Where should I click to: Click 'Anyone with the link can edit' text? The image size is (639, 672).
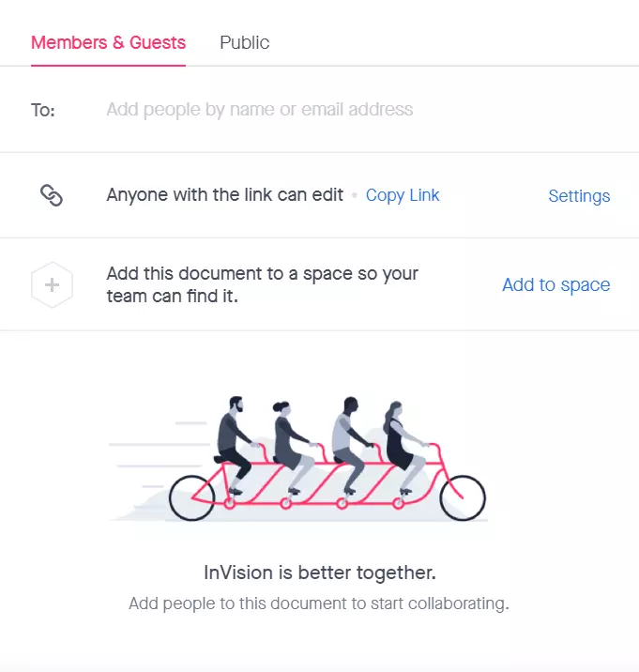pyautogui.click(x=224, y=195)
